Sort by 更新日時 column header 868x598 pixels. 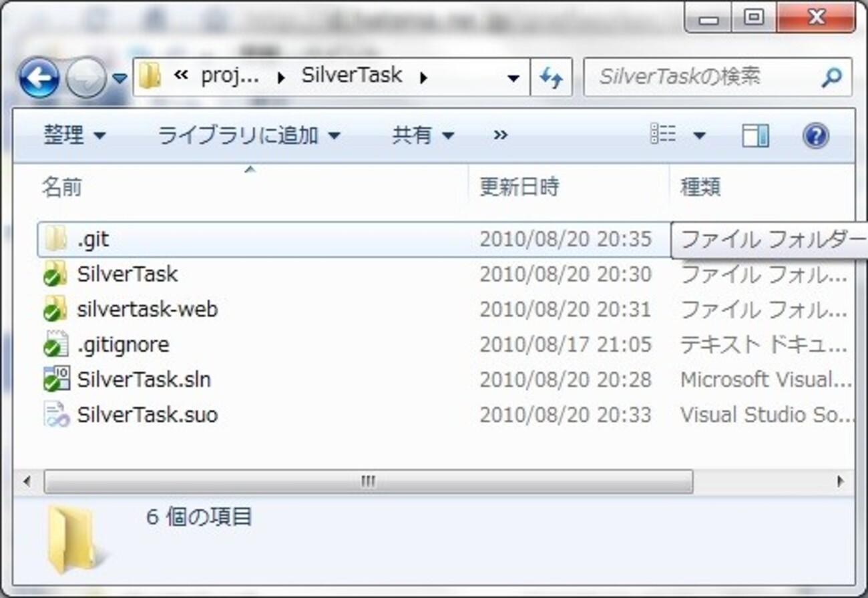(x=569, y=187)
